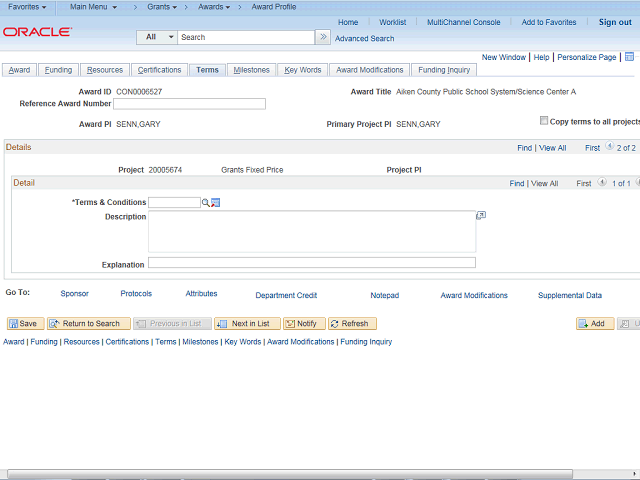Open the Grants breadcrumb menu
This screenshot has width=640, height=480.
coord(162,7)
